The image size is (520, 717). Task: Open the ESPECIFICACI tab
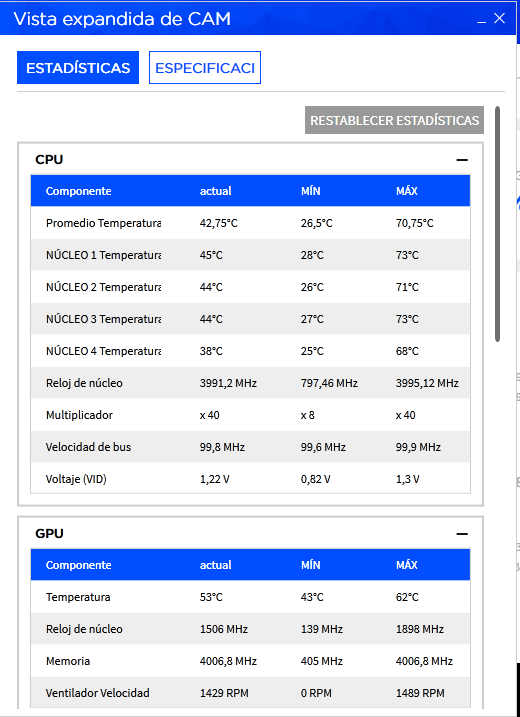tap(205, 68)
